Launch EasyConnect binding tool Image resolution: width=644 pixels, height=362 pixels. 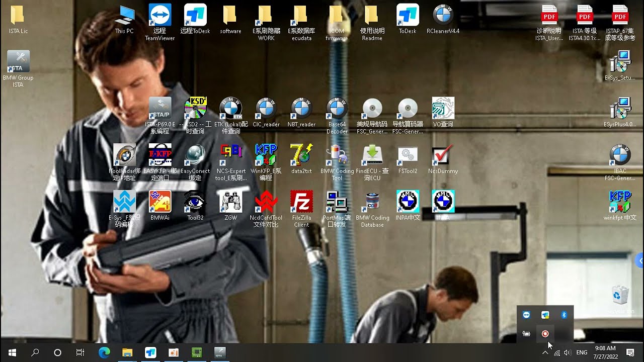[x=195, y=162]
